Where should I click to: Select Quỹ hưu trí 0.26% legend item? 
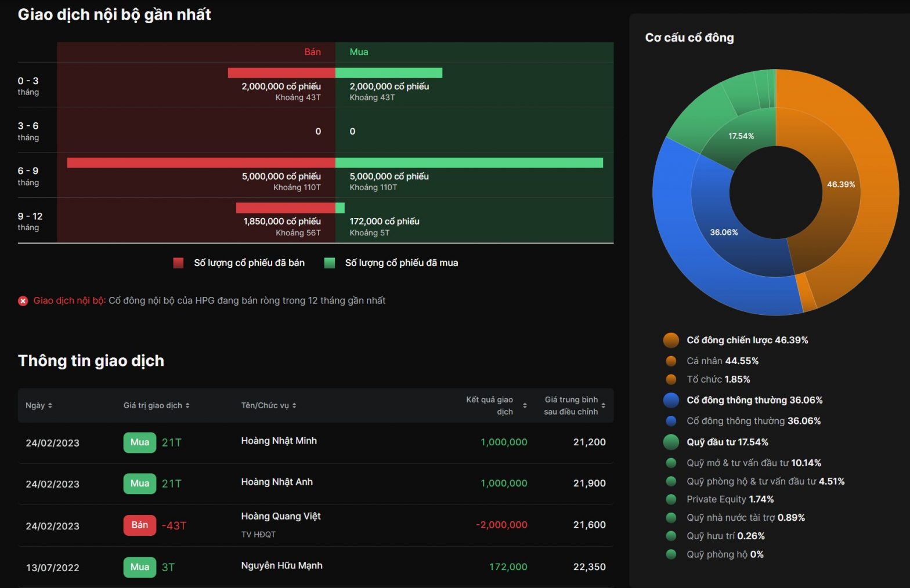tap(725, 536)
